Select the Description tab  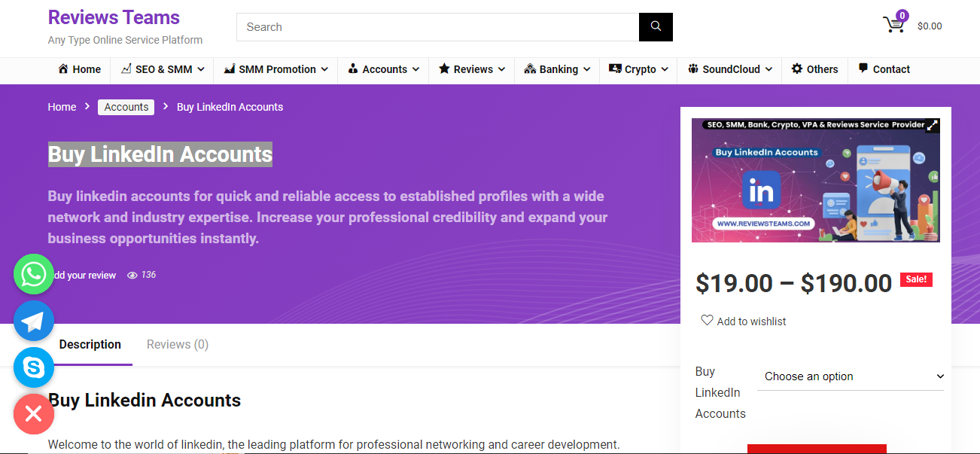[90, 344]
